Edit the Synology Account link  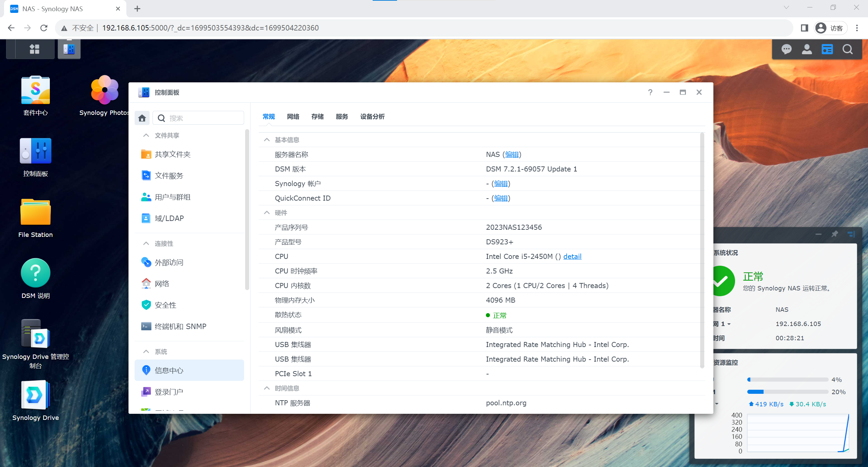point(501,184)
